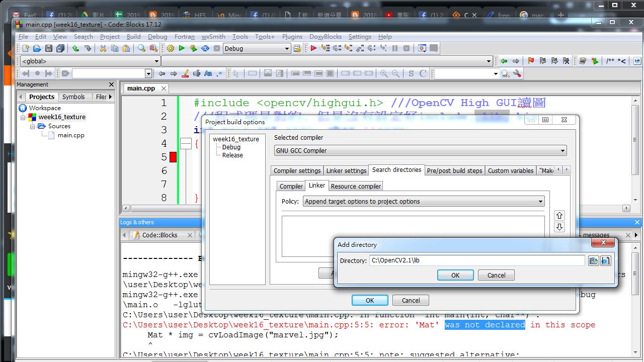Click the browse folder icon in Add directory
This screenshot has width=644, height=362.
594,260
